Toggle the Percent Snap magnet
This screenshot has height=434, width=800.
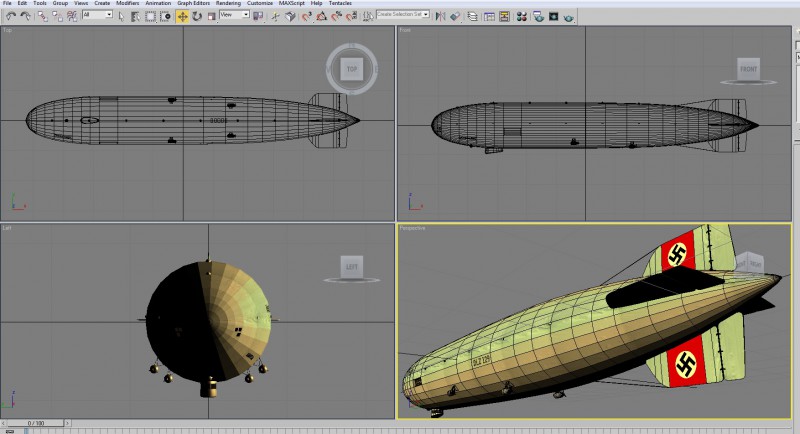point(337,16)
